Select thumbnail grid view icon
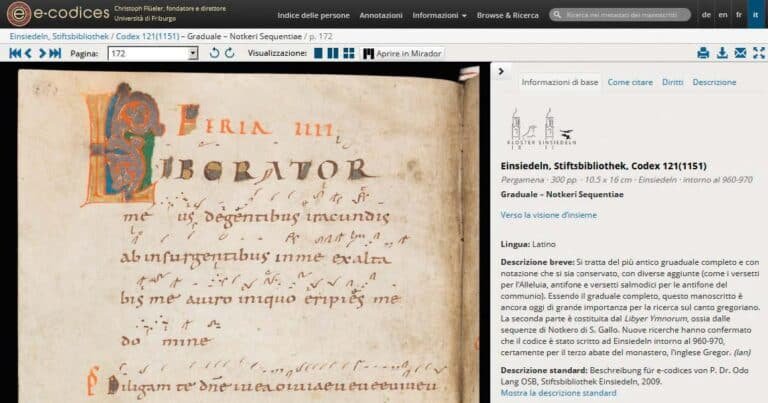768x403 pixels. pyautogui.click(x=349, y=53)
